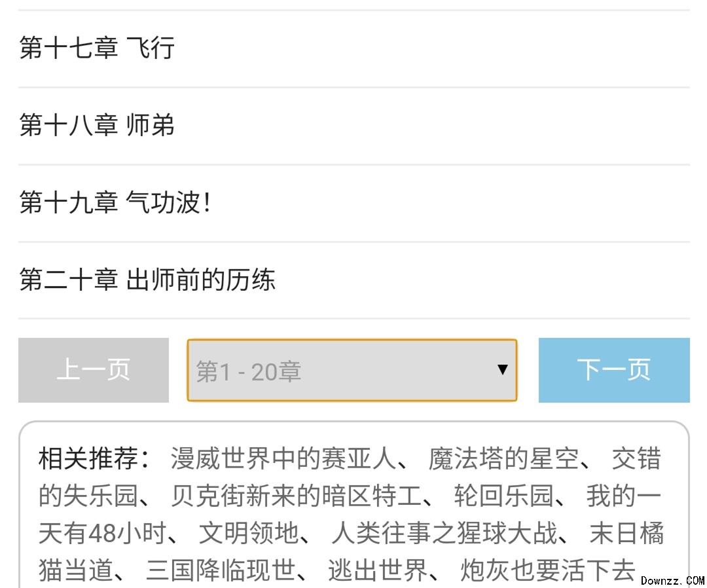Click the 上一页 previous page button
This screenshot has height=588, width=707.
pos(94,370)
